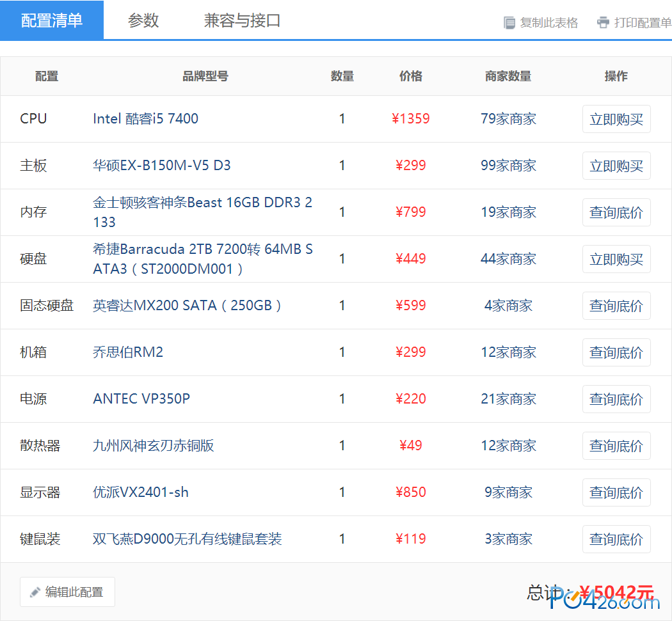This screenshot has height=621, width=672.
Task: Click the 散热器 row label
Action: (x=40, y=445)
